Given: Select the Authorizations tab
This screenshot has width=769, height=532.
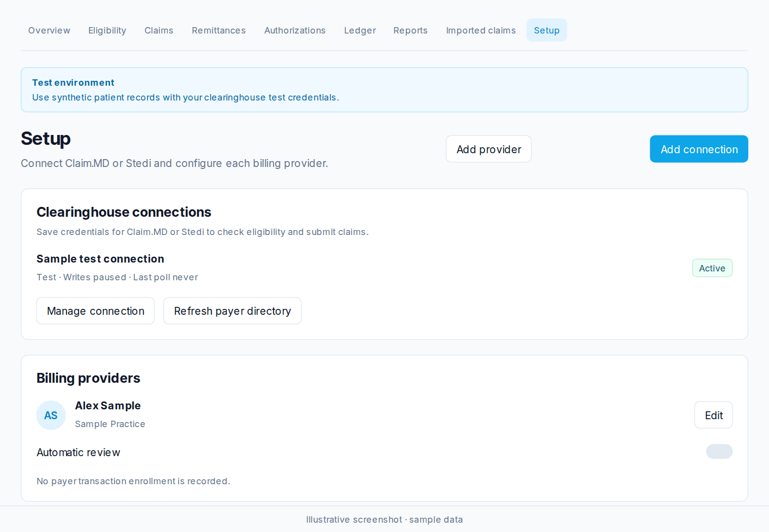Looking at the screenshot, I should point(295,31).
